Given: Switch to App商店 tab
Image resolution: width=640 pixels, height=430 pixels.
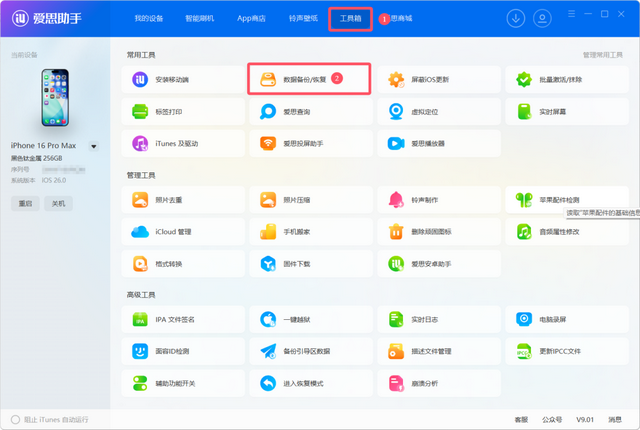Looking at the screenshot, I should tap(251, 18).
